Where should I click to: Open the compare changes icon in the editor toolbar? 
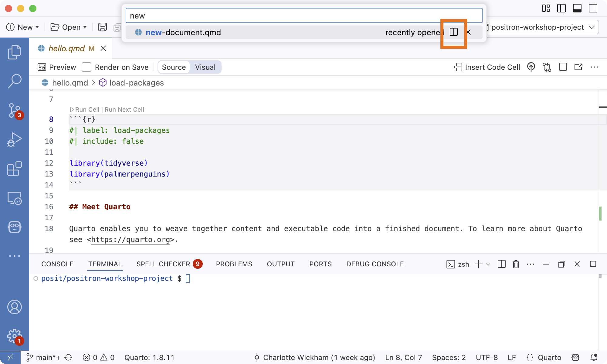pyautogui.click(x=547, y=67)
